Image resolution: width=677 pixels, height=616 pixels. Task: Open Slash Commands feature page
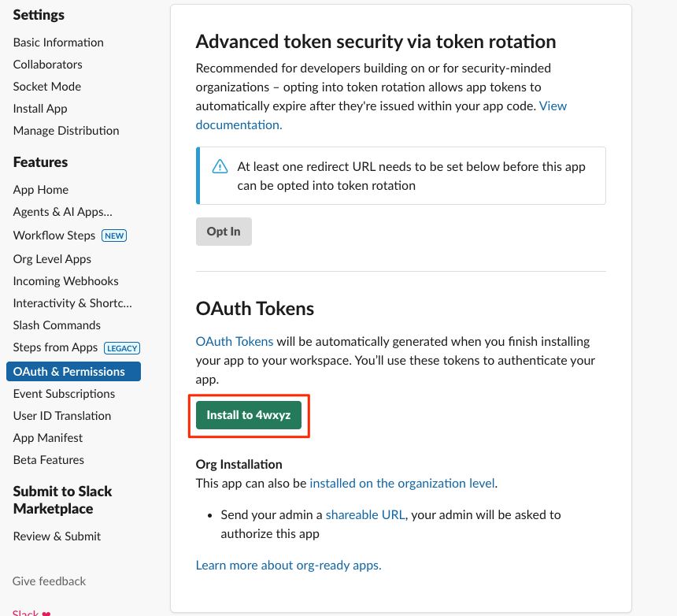tap(57, 325)
